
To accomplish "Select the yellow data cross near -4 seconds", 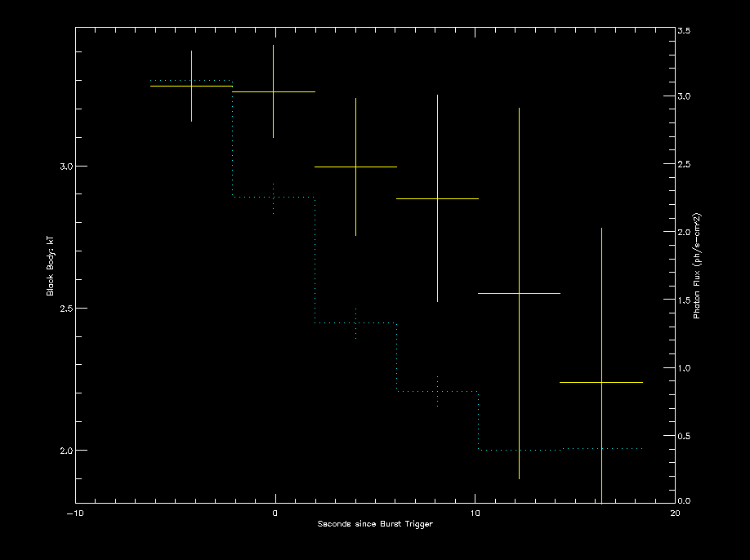I will 191,86.
